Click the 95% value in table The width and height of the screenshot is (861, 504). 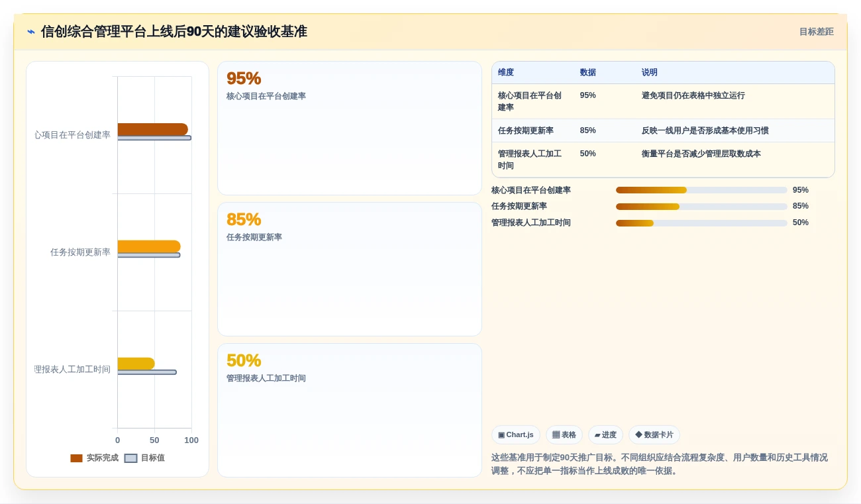588,95
